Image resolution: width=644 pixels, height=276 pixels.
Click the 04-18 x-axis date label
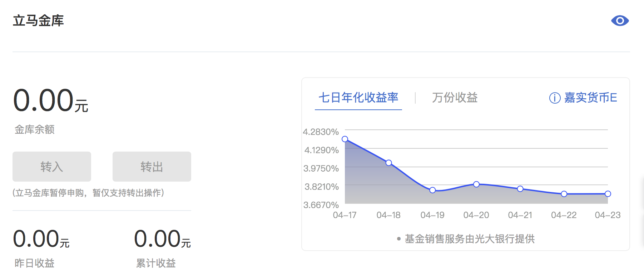[389, 215]
